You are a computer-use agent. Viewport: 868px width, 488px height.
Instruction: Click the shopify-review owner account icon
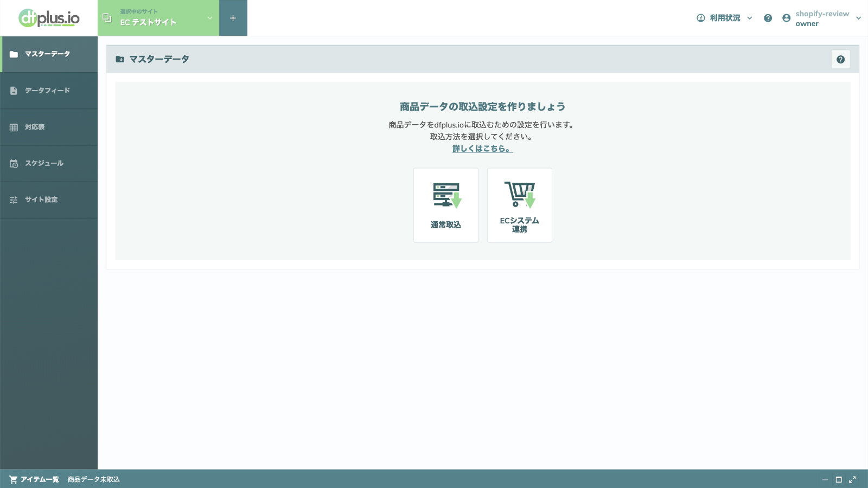click(x=786, y=18)
